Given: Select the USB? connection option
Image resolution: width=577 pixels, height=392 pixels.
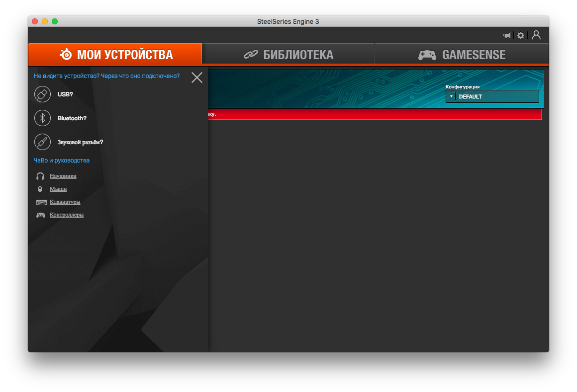Looking at the screenshot, I should click(x=65, y=94).
